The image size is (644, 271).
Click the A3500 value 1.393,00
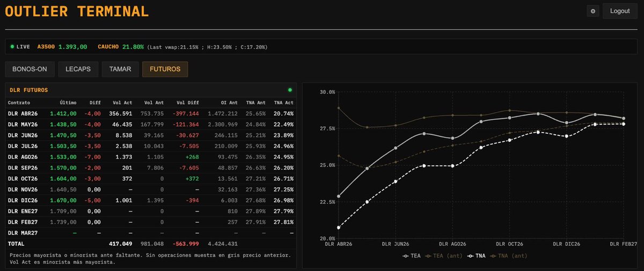point(72,47)
